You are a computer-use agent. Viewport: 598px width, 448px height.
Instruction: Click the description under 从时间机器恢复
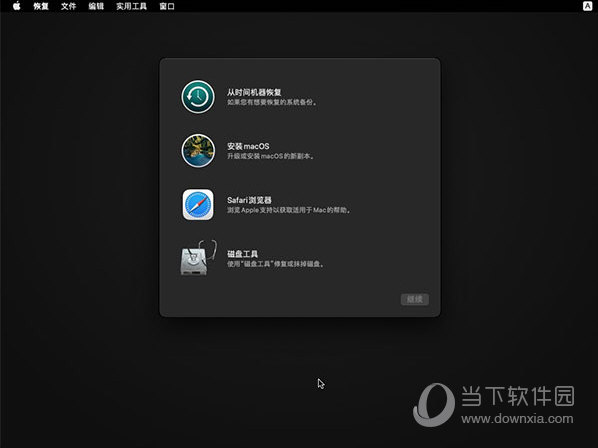[x=272, y=102]
